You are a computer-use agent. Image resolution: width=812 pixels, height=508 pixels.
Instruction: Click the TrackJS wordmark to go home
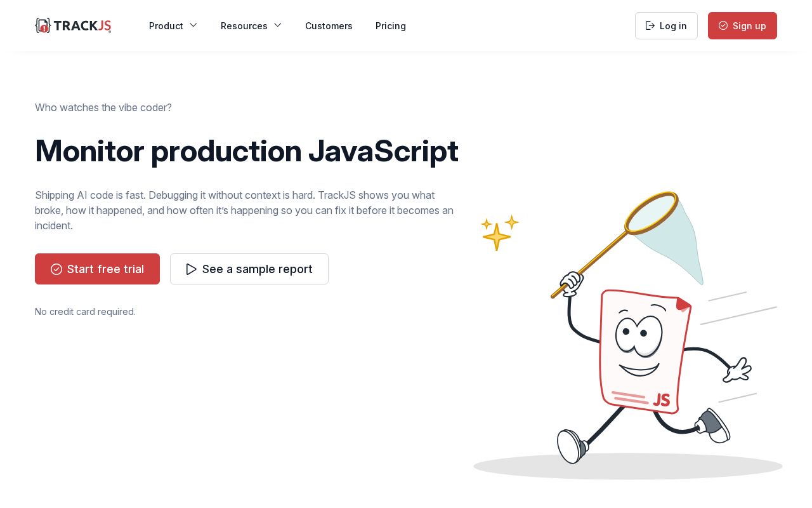click(82, 25)
